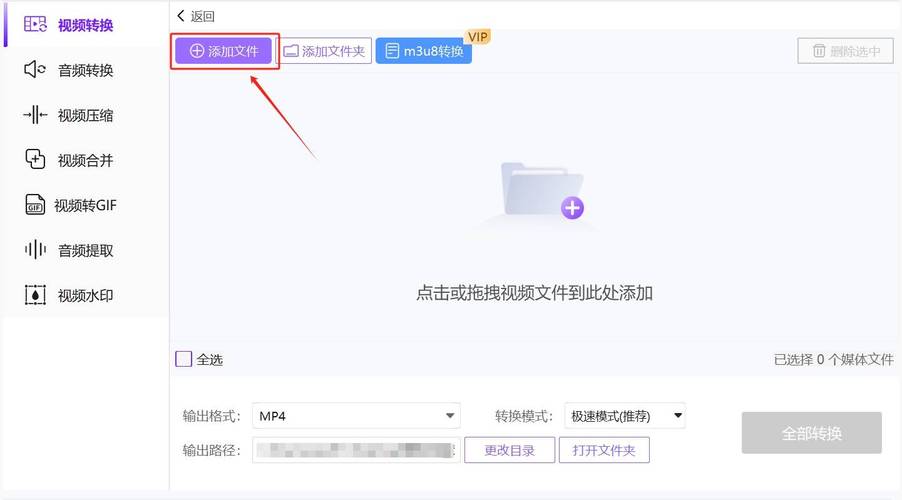
Task: Click the folder plus icon to add videos
Action: click(x=542, y=190)
